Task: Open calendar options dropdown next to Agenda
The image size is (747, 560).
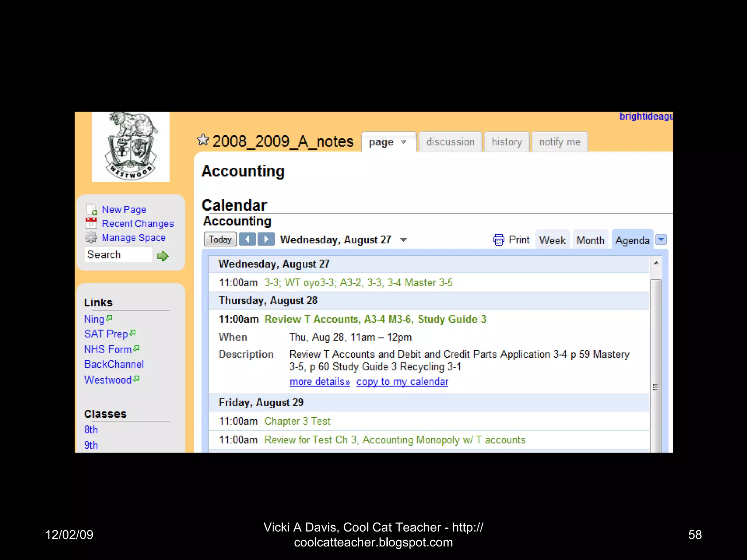Action: (x=661, y=240)
